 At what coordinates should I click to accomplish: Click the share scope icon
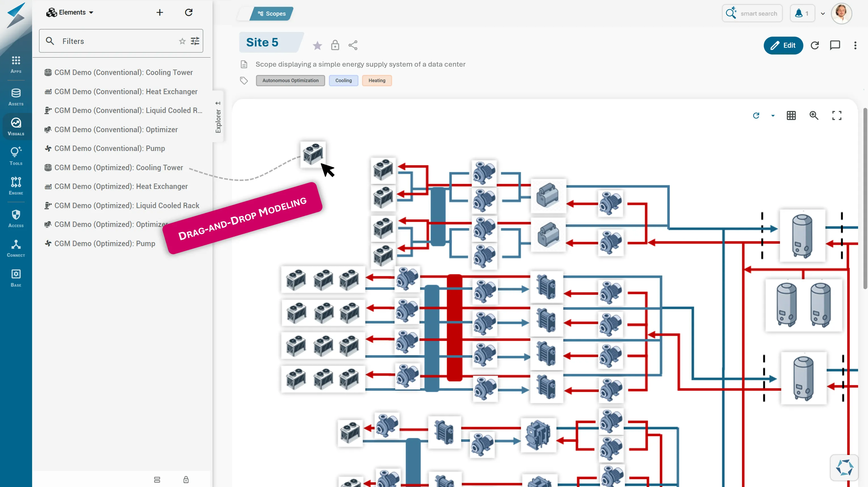coord(353,45)
